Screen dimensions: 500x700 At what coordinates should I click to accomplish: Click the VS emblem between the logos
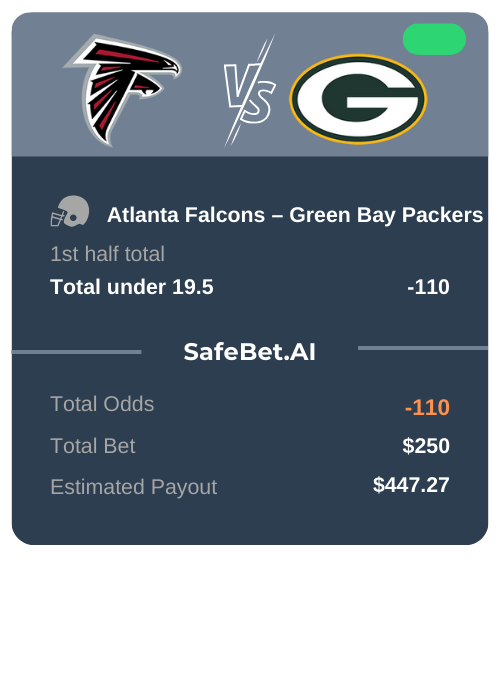(x=249, y=91)
